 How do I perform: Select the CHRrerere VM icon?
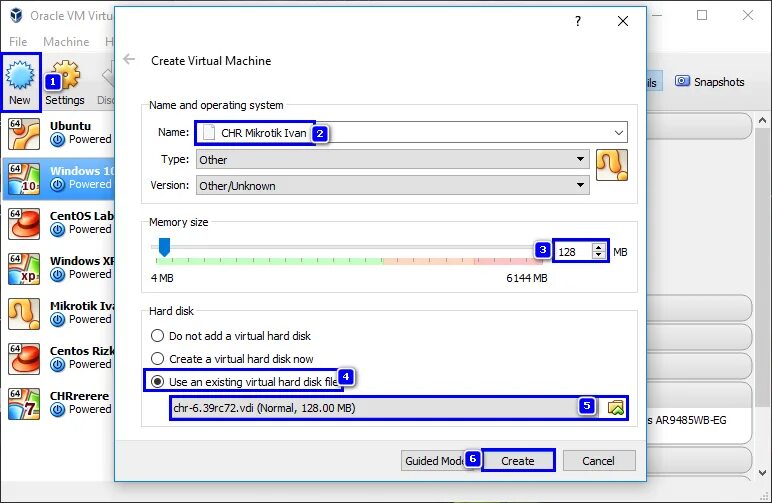click(x=24, y=404)
